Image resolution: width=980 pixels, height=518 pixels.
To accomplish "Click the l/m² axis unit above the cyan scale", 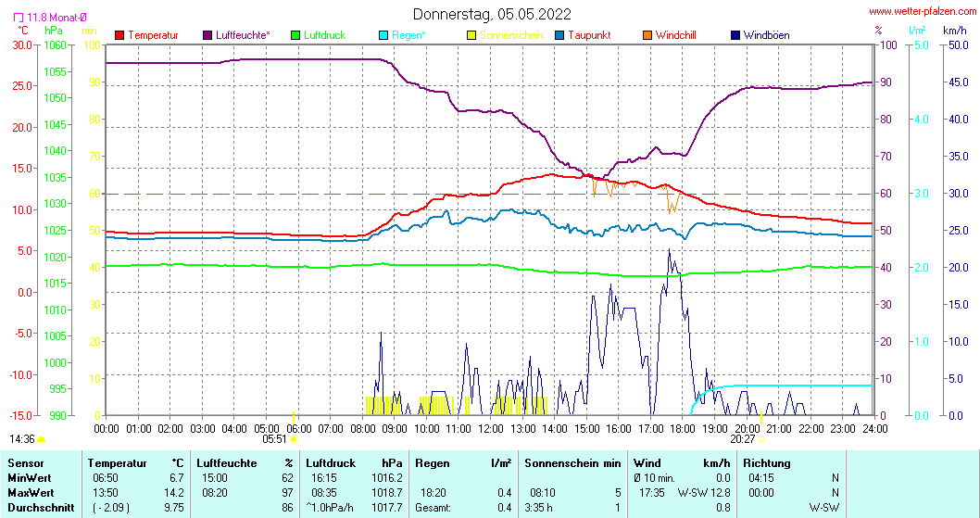I will coord(917,30).
